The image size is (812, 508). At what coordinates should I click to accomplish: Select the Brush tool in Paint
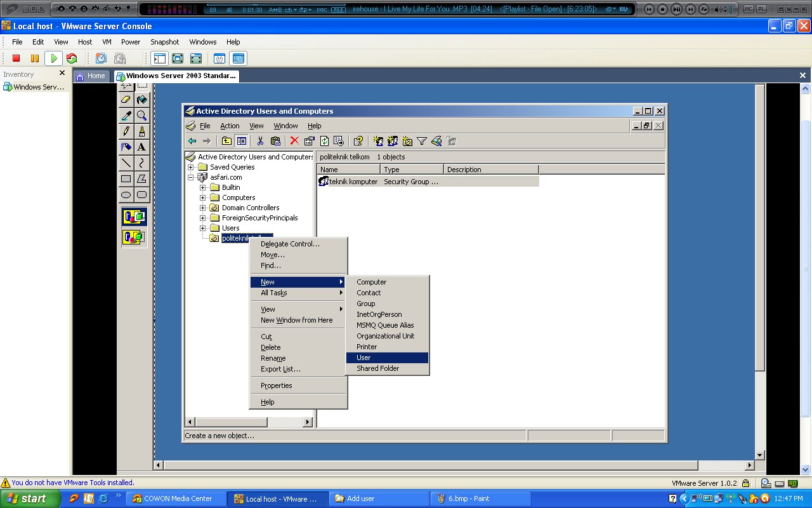click(x=141, y=131)
